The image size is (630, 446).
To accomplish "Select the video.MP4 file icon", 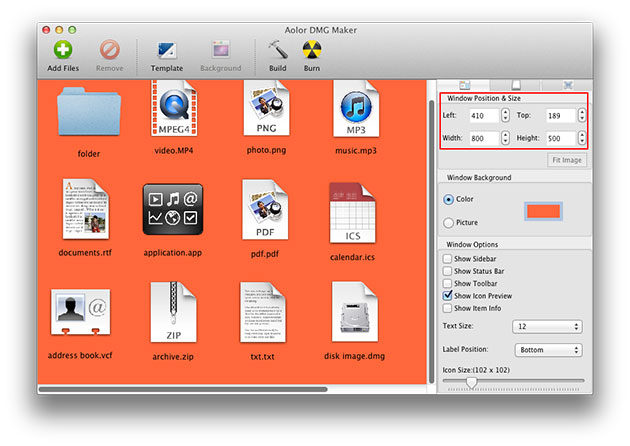I will coord(171,110).
